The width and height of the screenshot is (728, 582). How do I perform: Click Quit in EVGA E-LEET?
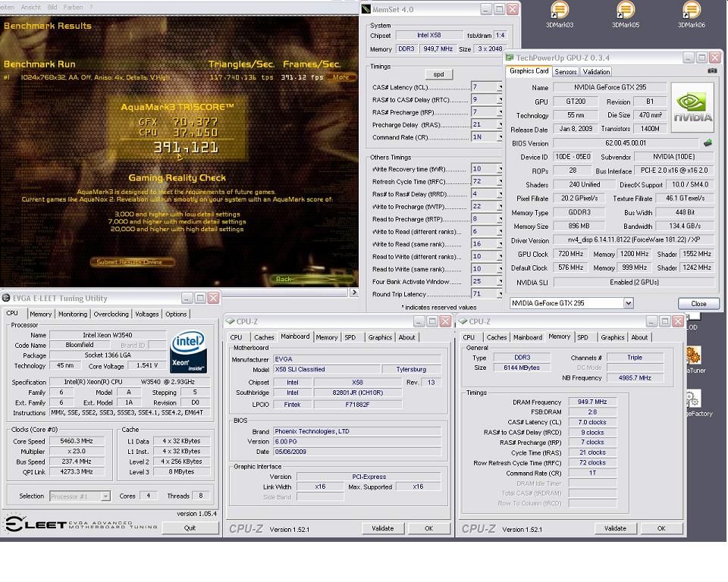[190, 527]
